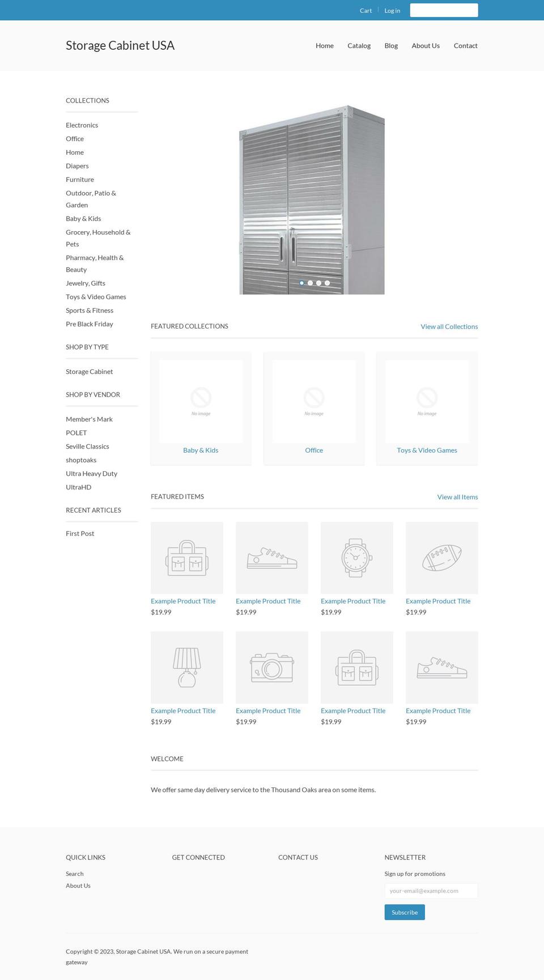Shop vendor shoptoaks
This screenshot has width=544, height=980.
click(81, 460)
